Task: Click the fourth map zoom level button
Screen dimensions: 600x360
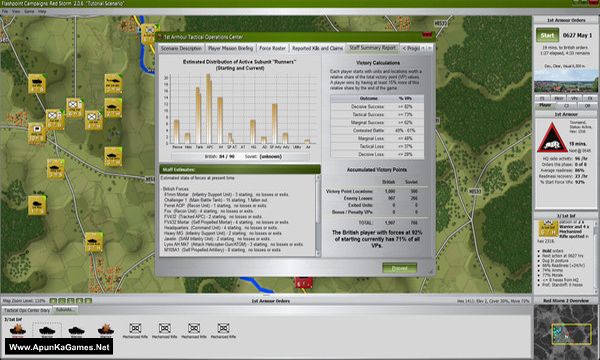Action: [80, 301]
